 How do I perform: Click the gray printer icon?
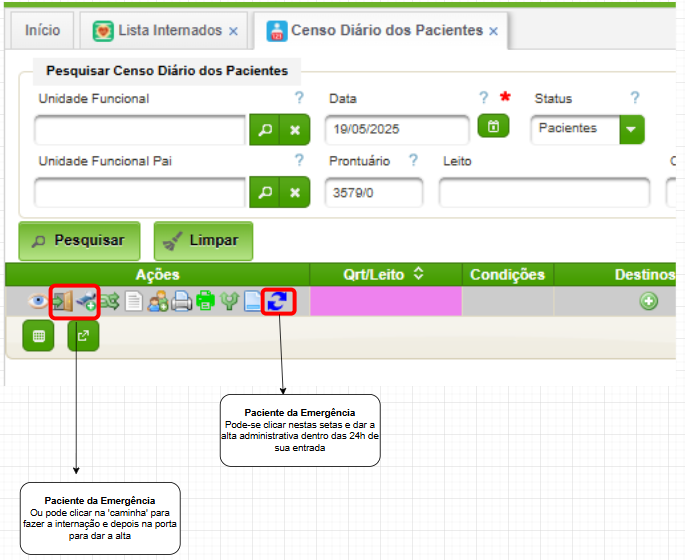[x=182, y=302]
